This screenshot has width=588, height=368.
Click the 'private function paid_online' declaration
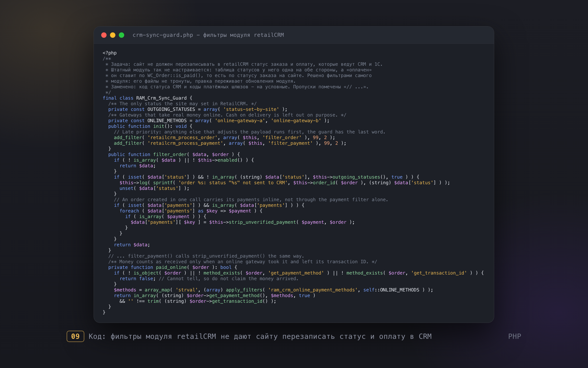pyautogui.click(x=147, y=267)
